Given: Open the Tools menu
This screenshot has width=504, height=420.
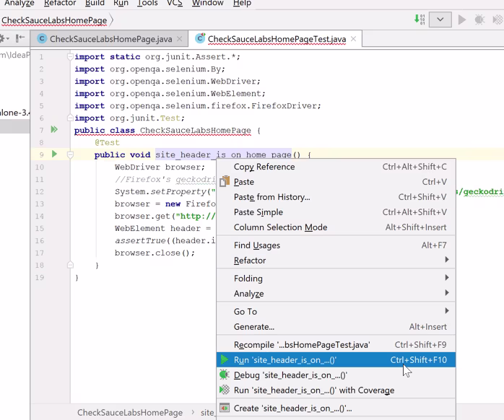Looking at the screenshot, I should (x=147, y=3).
